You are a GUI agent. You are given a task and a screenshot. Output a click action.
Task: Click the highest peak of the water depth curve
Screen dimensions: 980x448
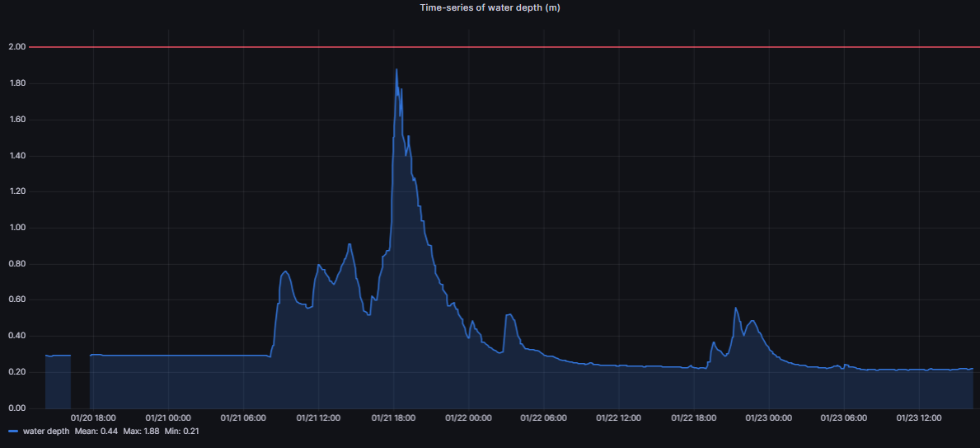[x=396, y=70]
